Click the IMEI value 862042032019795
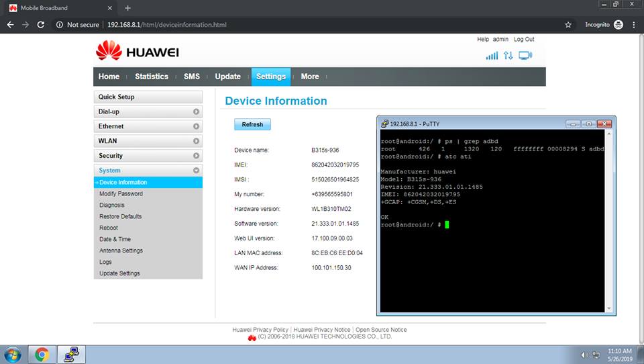Image resolution: width=644 pixels, height=364 pixels. (335, 165)
